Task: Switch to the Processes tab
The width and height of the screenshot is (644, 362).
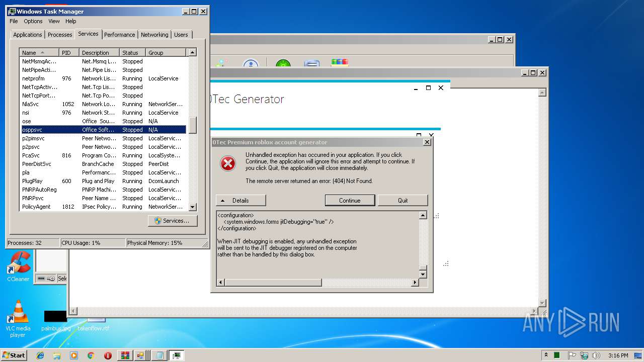Action: 60,35
